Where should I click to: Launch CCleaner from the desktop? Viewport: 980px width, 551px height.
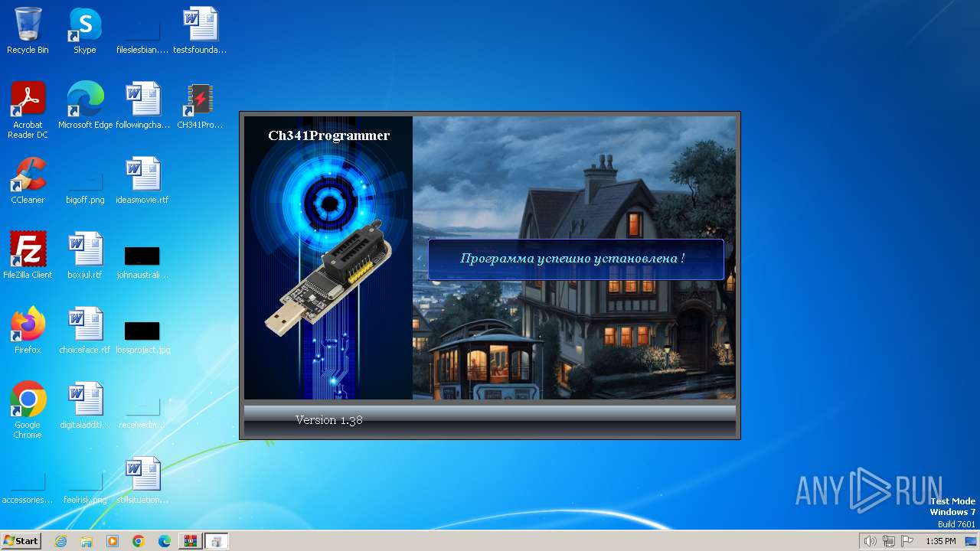pos(28,181)
